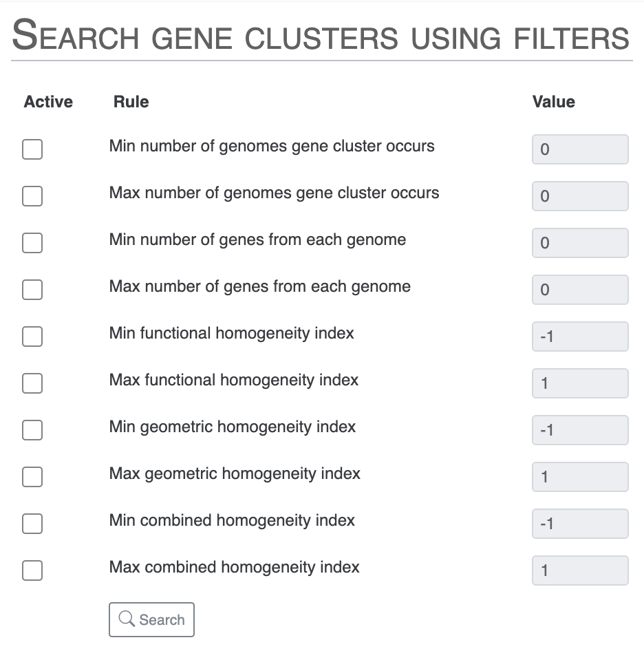The height and width of the screenshot is (651, 644).
Task: Select the Min combined homogeneity value field
Action: pyautogui.click(x=579, y=523)
